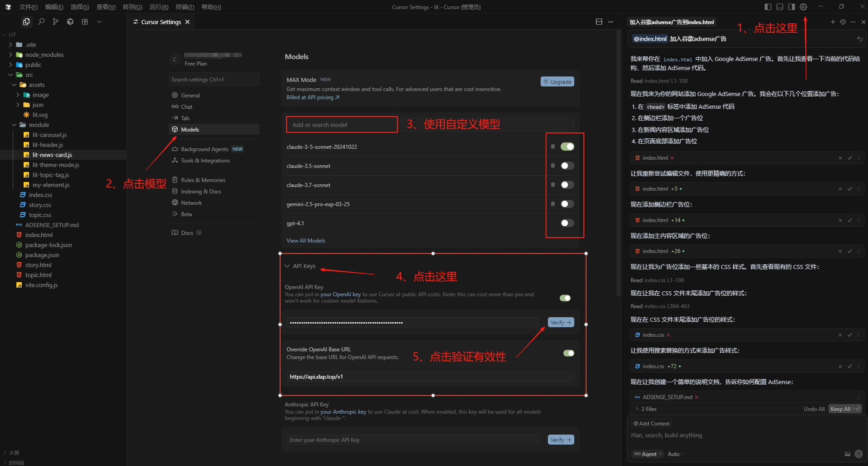The height and width of the screenshot is (466, 868).
Task: Close the Cursor Settings tab
Action: tap(187, 22)
